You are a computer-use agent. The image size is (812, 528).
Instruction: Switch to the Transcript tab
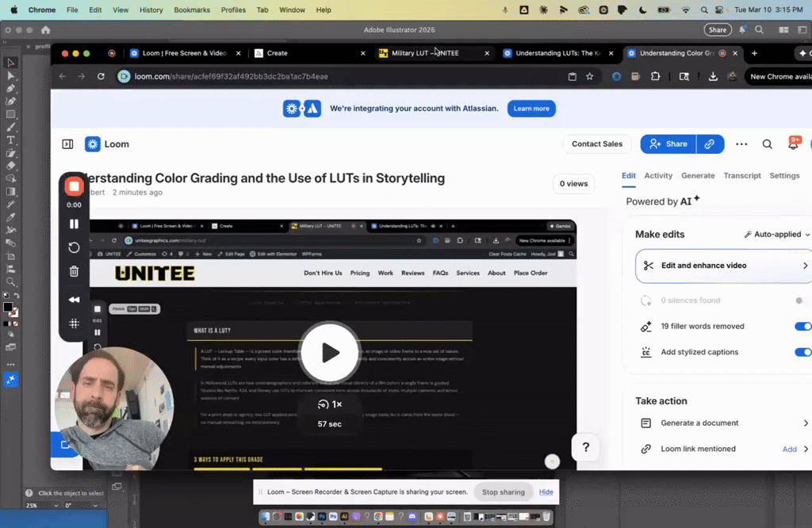coord(742,176)
